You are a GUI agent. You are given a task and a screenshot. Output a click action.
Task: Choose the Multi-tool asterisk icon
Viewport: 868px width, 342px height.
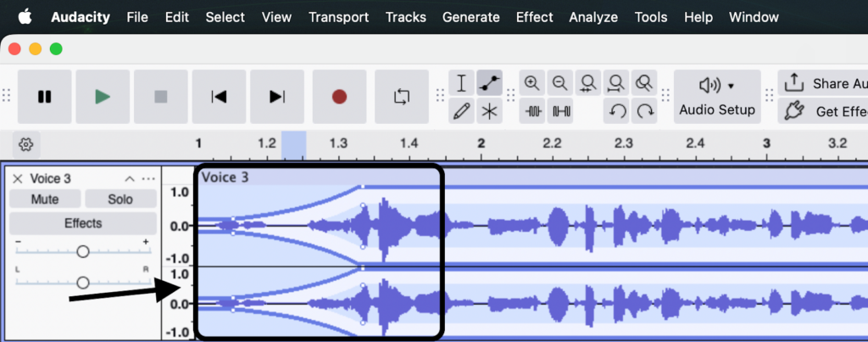tap(488, 111)
